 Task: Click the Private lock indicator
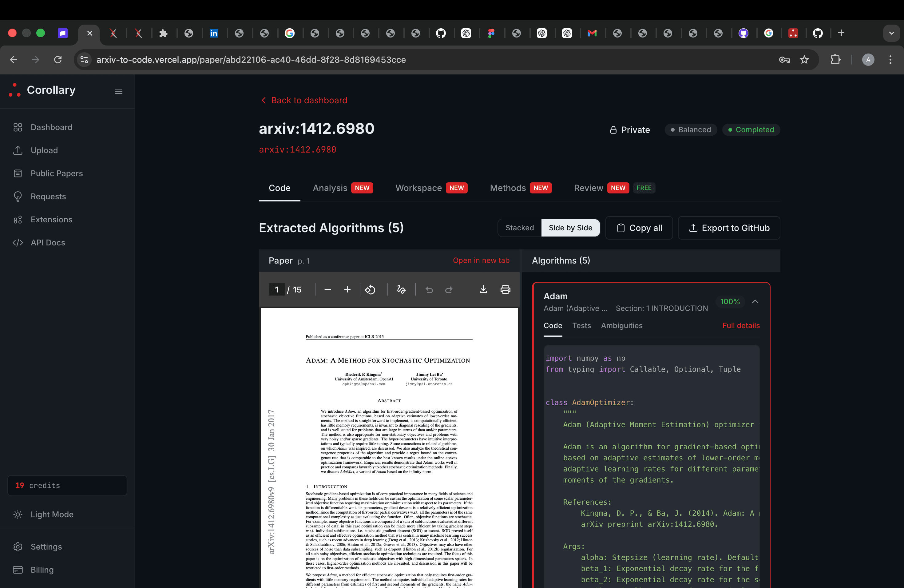pos(630,130)
